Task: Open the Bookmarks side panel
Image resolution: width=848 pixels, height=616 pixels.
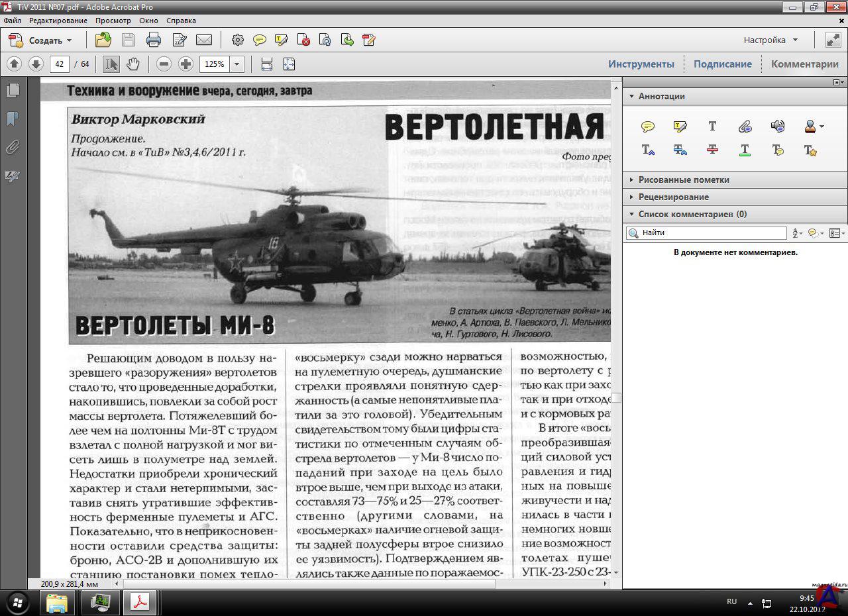Action: (13, 119)
